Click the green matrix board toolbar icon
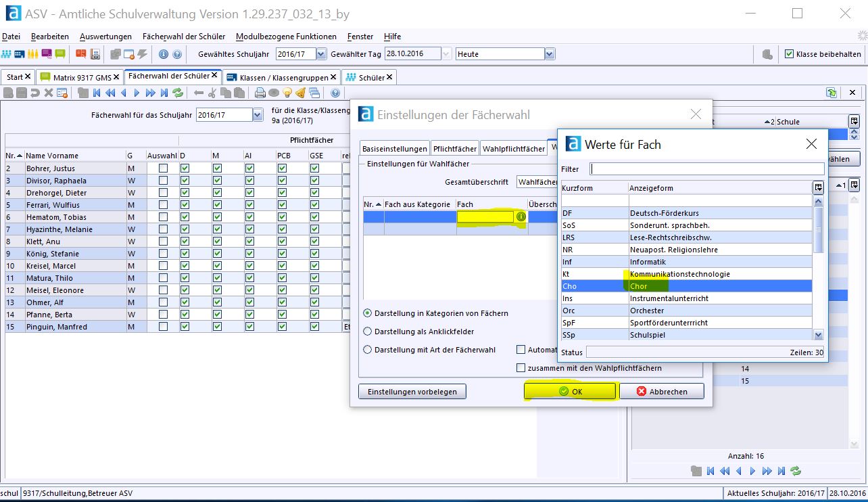 tap(59, 54)
